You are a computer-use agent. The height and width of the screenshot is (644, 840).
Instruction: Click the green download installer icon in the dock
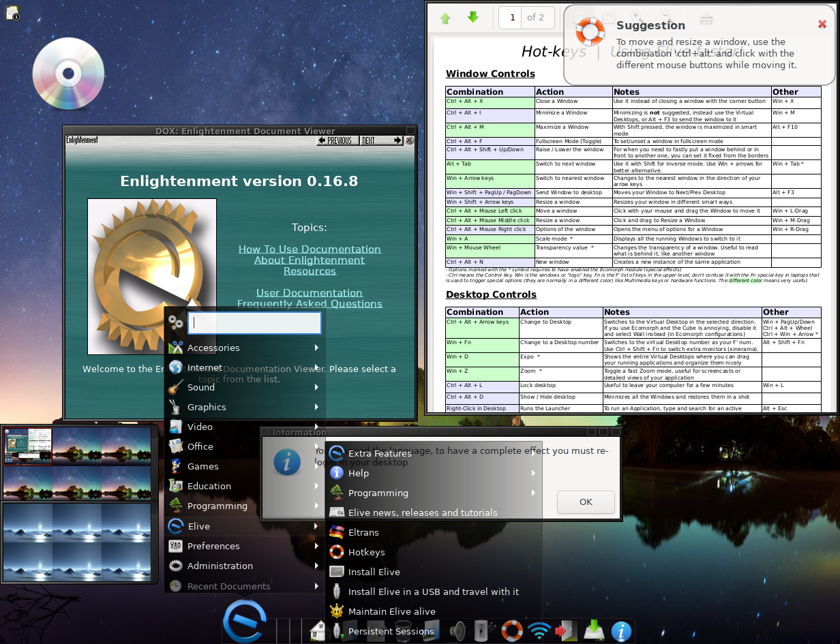594,630
